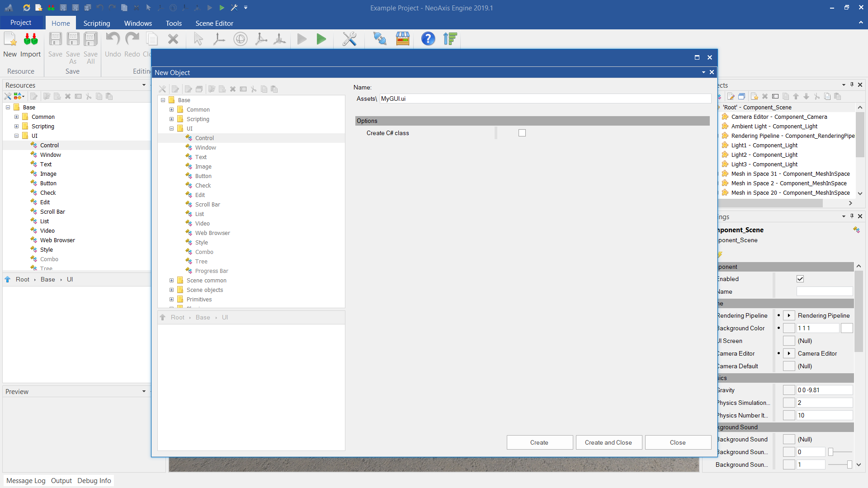Uncheck the Enabled checkbox in settings
The width and height of the screenshot is (868, 488).
click(800, 279)
